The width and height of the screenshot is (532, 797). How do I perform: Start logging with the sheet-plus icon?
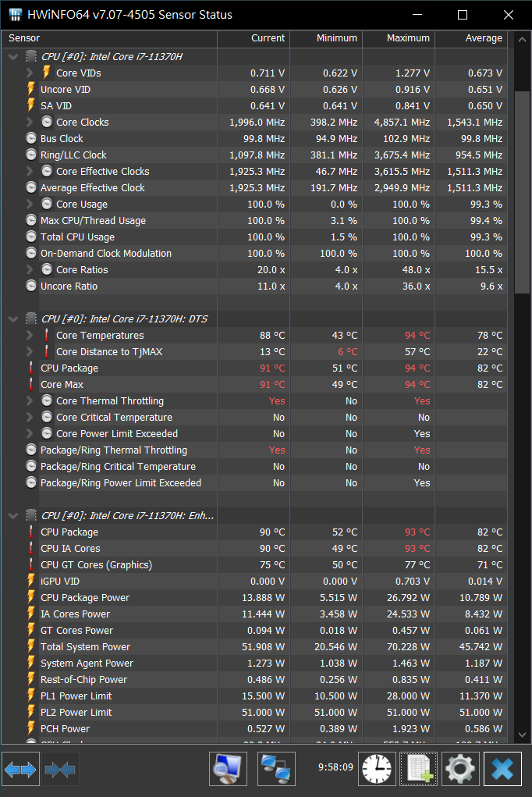[419, 769]
